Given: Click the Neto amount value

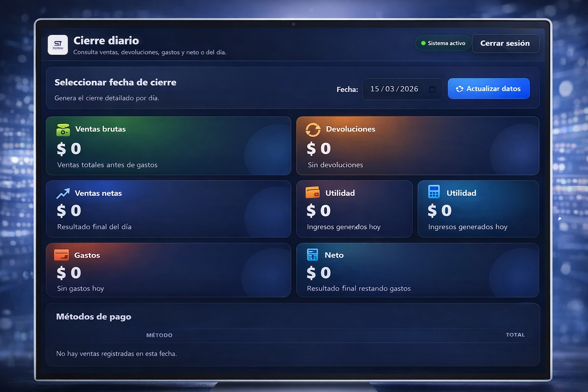Looking at the screenshot, I should click(x=318, y=273).
